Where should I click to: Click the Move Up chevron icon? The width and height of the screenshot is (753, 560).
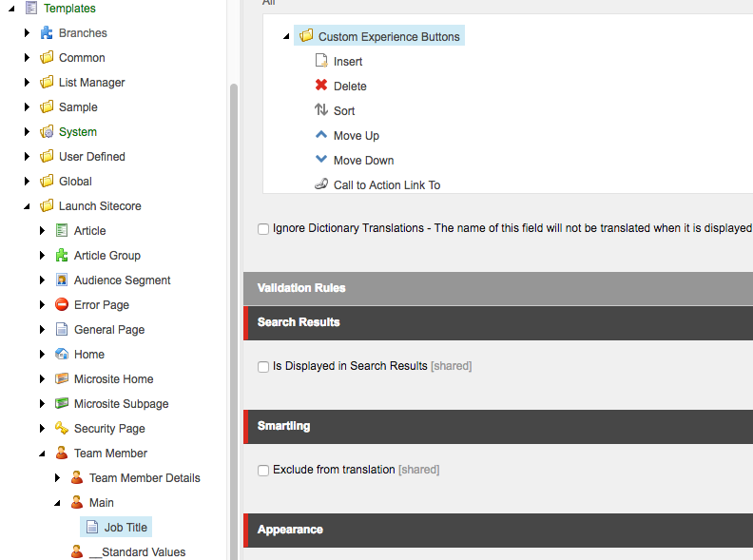[321, 135]
